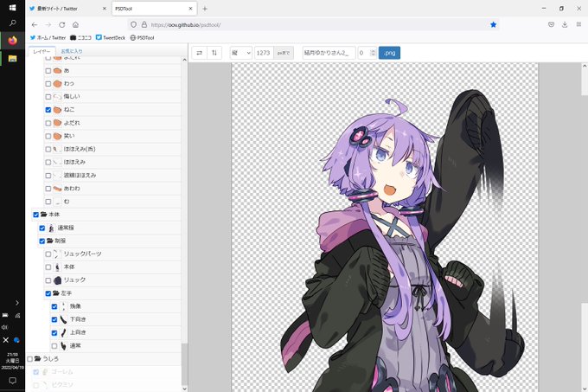This screenshot has height=392, width=588.
Task: Click the export filename field 結月ゆかりさん2_
Action: [329, 53]
